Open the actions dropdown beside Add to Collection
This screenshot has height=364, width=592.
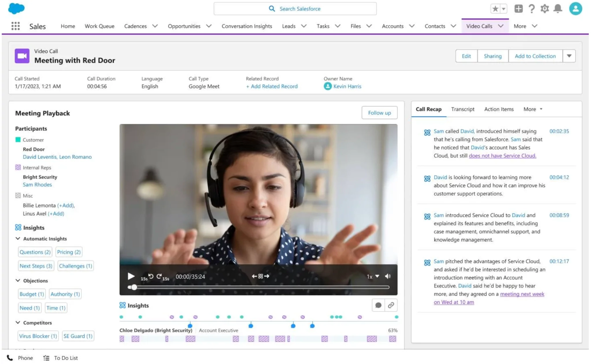(569, 56)
